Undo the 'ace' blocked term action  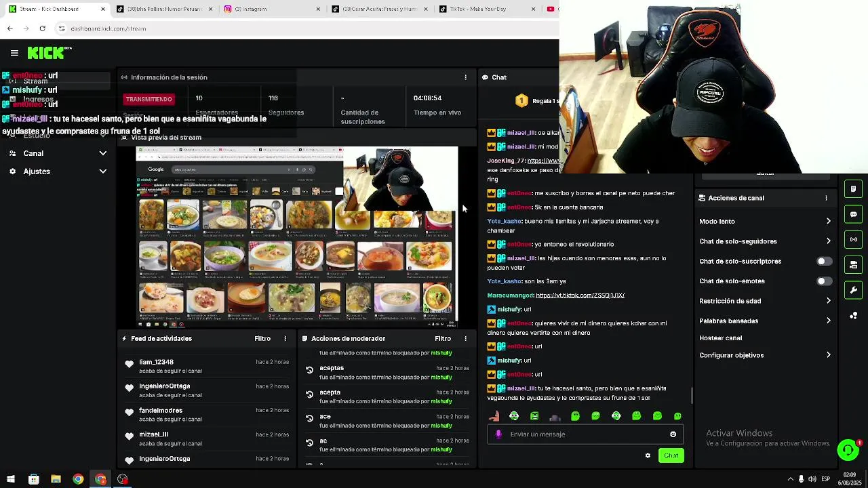tap(309, 419)
